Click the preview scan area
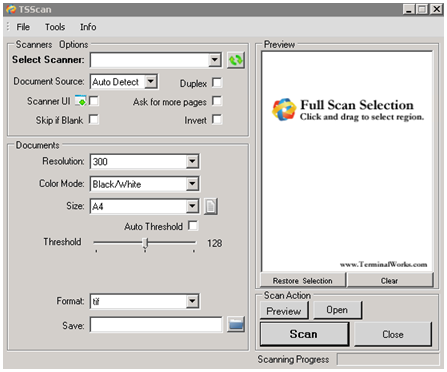 [x=347, y=161]
